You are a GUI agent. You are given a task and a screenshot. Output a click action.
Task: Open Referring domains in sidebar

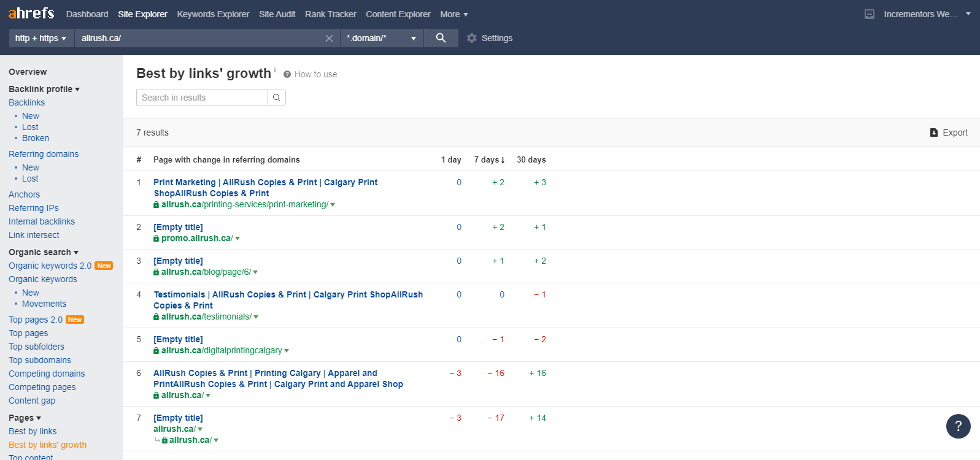pyautogui.click(x=44, y=154)
